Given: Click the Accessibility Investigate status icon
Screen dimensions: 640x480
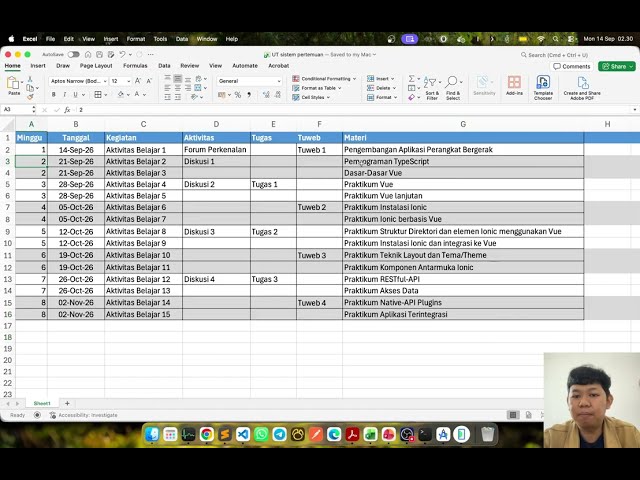Looking at the screenshot, I should pos(53,415).
